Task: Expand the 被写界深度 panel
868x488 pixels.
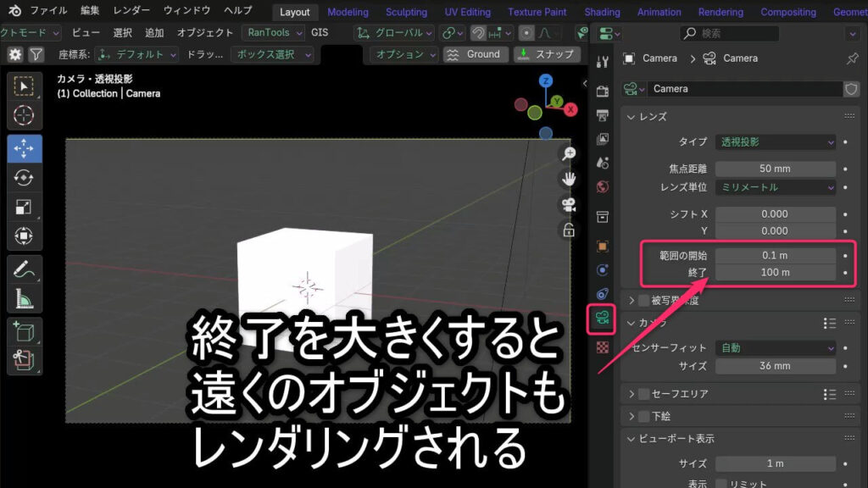Action: click(x=631, y=301)
